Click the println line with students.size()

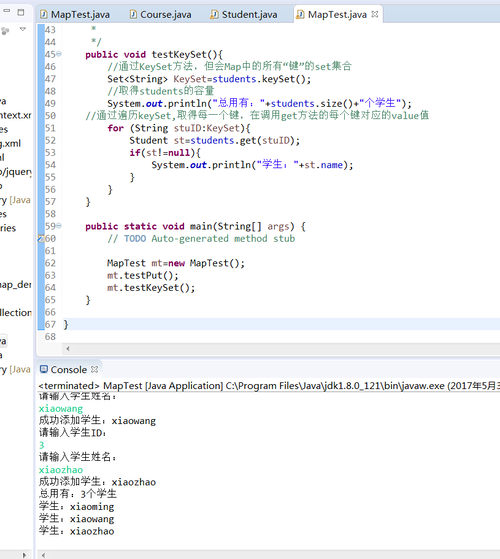259,103
